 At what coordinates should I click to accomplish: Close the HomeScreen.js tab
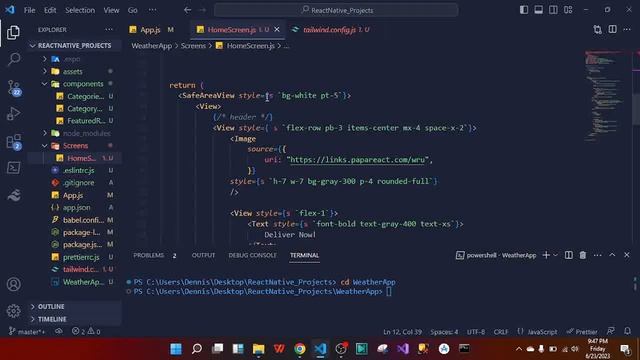[277, 29]
